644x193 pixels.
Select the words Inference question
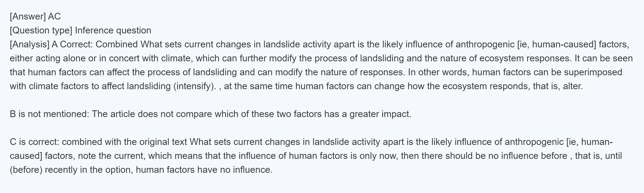coord(113,30)
